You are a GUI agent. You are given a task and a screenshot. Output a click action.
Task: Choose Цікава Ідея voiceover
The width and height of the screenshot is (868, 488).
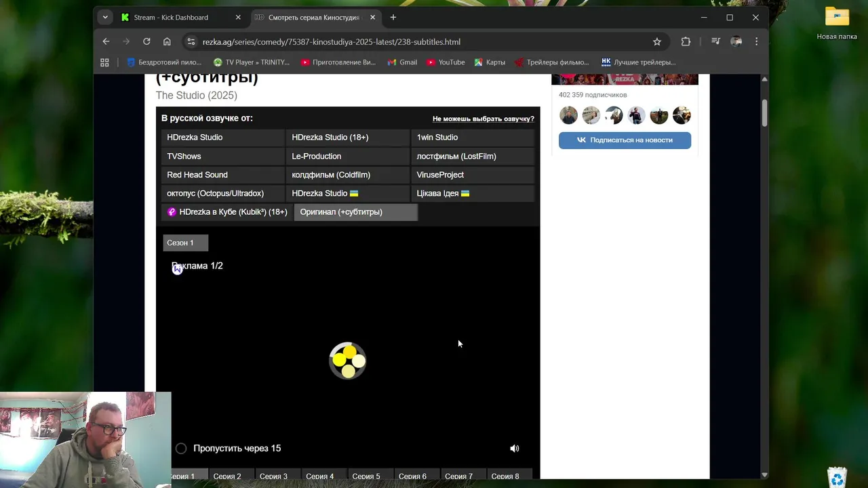tap(473, 193)
